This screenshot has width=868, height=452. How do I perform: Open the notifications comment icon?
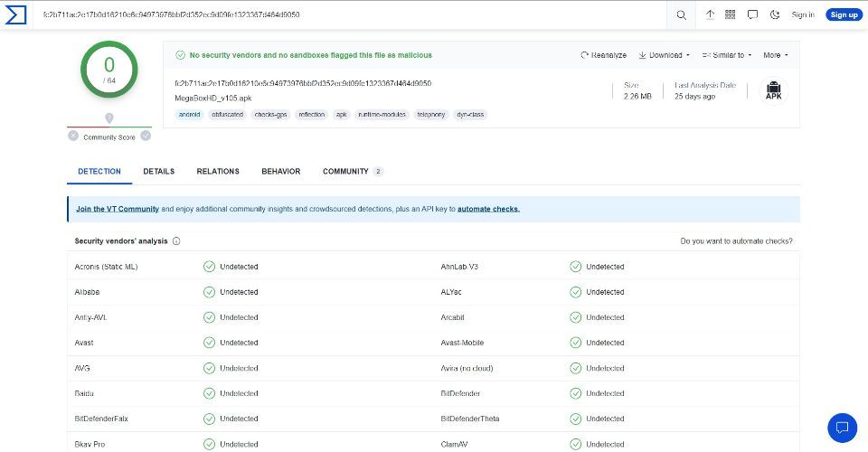752,15
